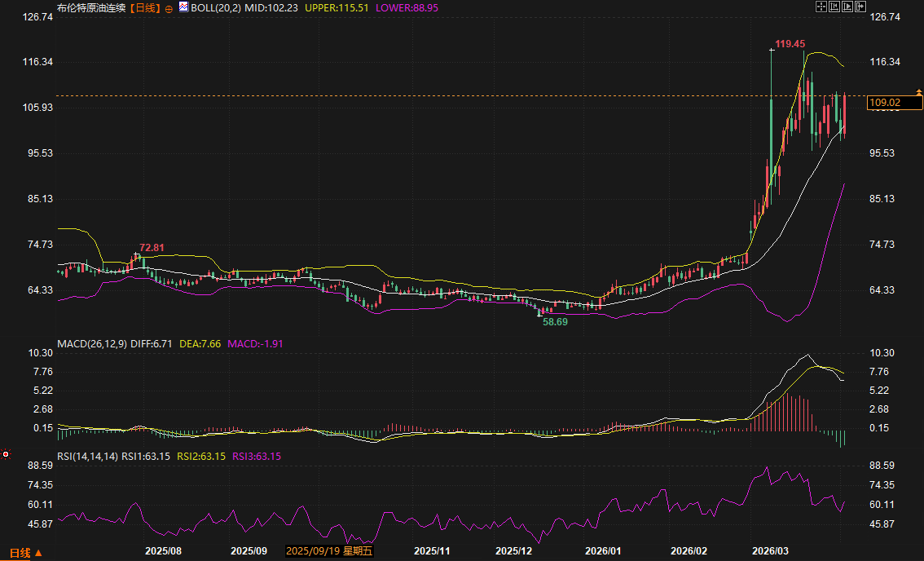924x561 pixels.
Task: Click the red alert marker on left edge
Action: tap(6, 453)
